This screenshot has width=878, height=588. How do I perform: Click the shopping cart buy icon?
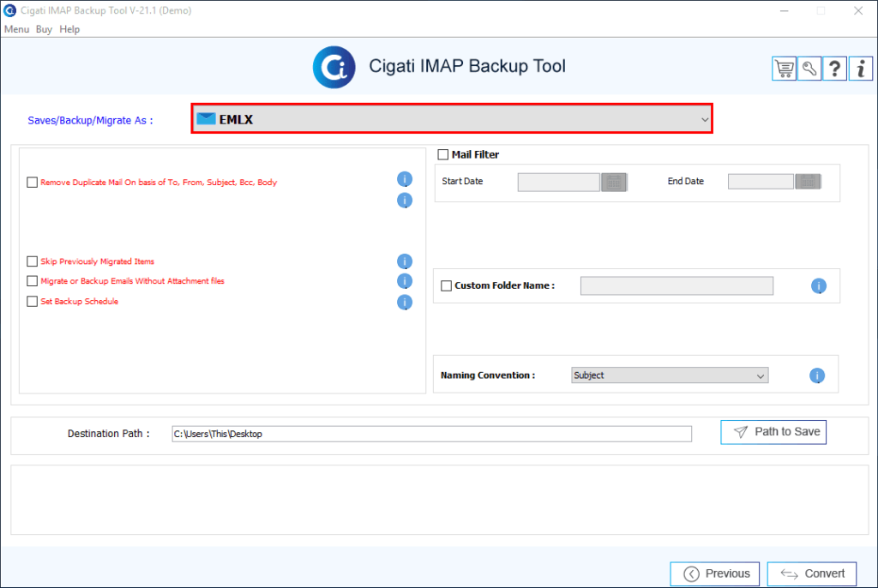coord(784,69)
